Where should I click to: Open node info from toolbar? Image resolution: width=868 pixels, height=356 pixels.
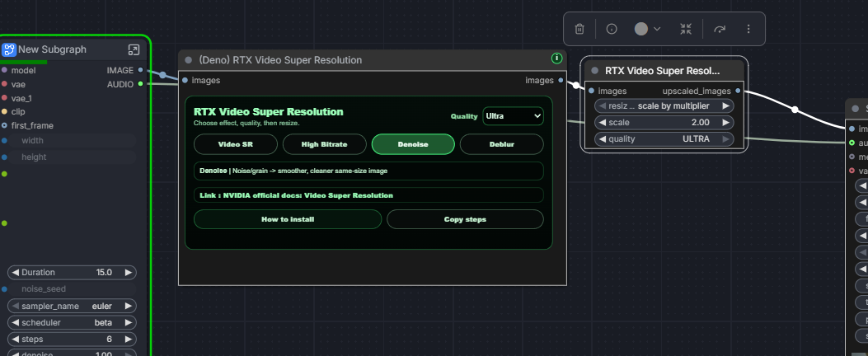coord(612,29)
